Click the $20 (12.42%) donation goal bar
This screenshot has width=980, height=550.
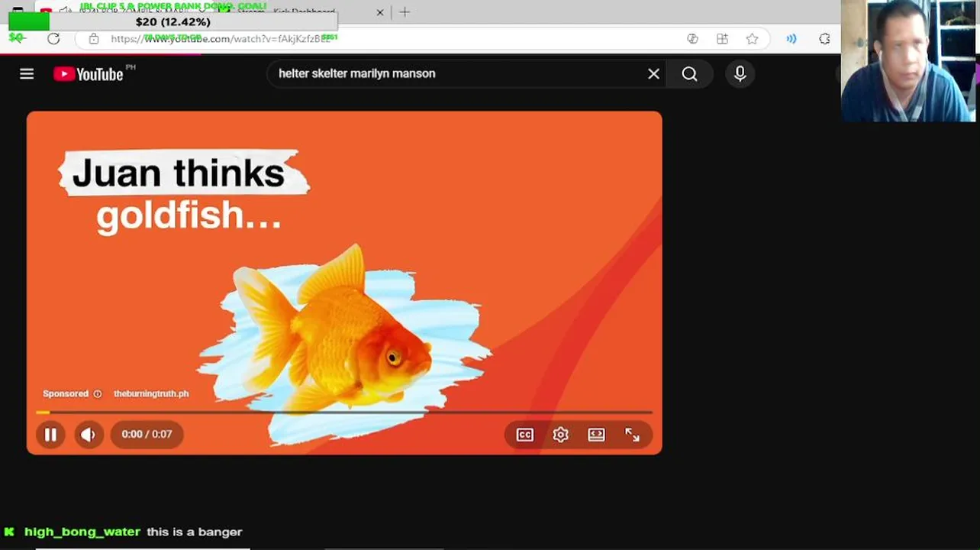coord(172,22)
